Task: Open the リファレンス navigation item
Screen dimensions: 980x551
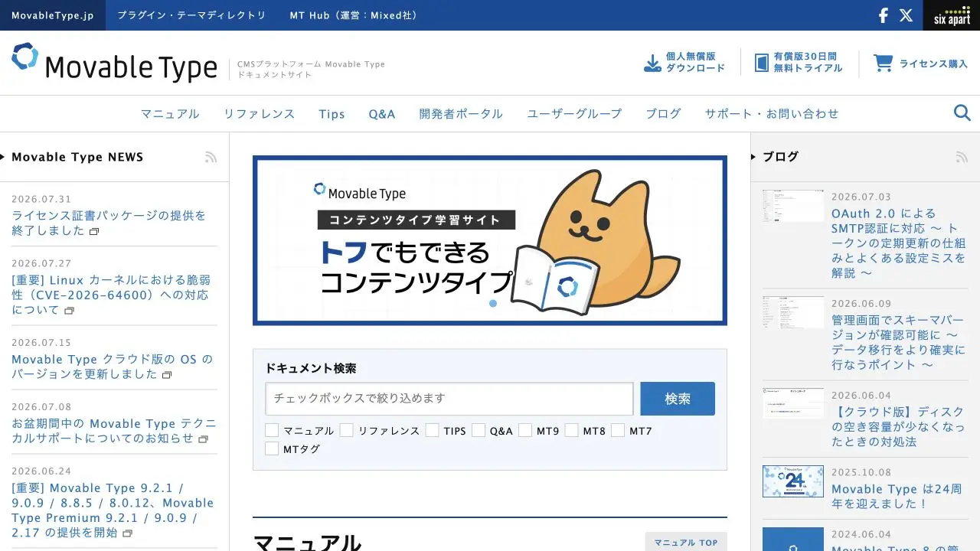Action: point(259,114)
